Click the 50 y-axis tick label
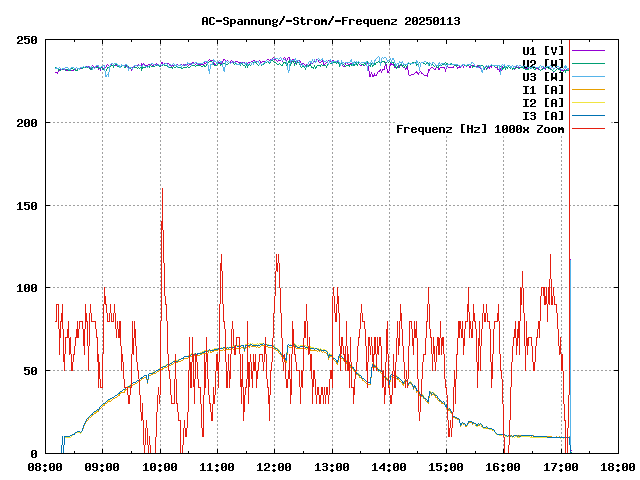The width and height of the screenshot is (640, 480). pyautogui.click(x=30, y=370)
